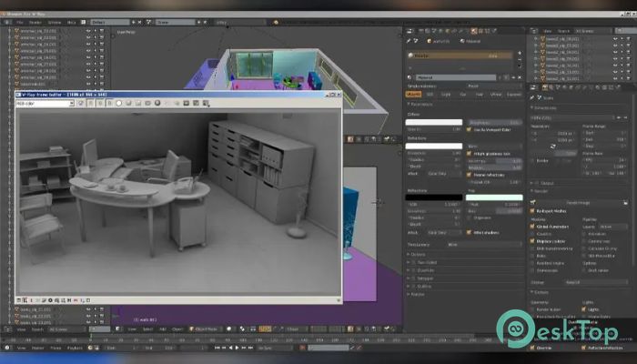The height and width of the screenshot is (364, 637).
Task: Collapse the Globals section
Action: [540, 292]
